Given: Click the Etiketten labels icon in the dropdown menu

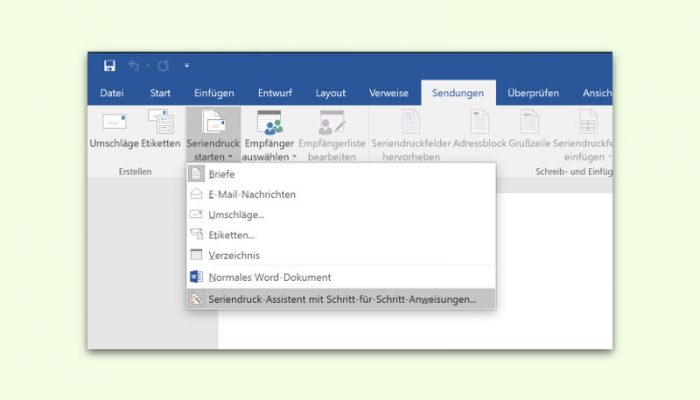Looking at the screenshot, I should coord(196,234).
